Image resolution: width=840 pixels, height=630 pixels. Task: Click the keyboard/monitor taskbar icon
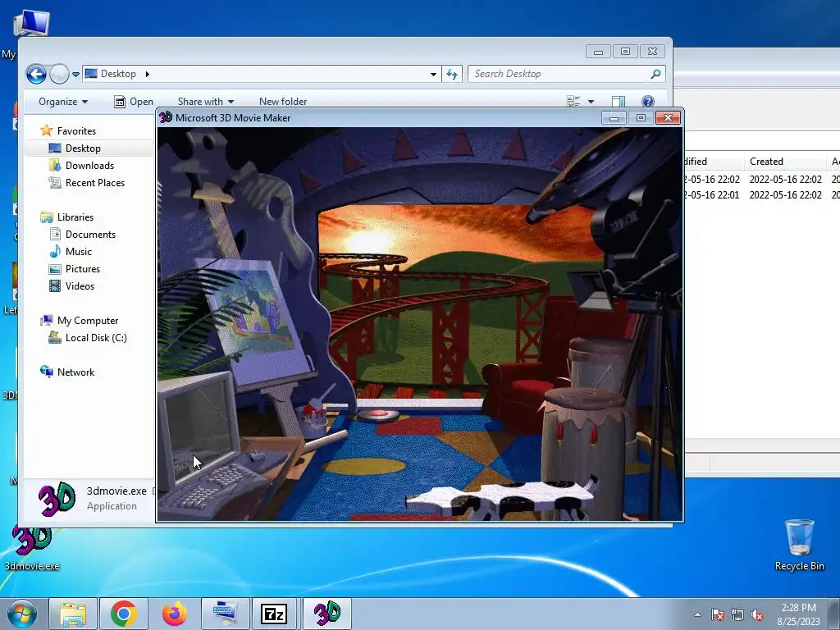pyautogui.click(x=225, y=614)
